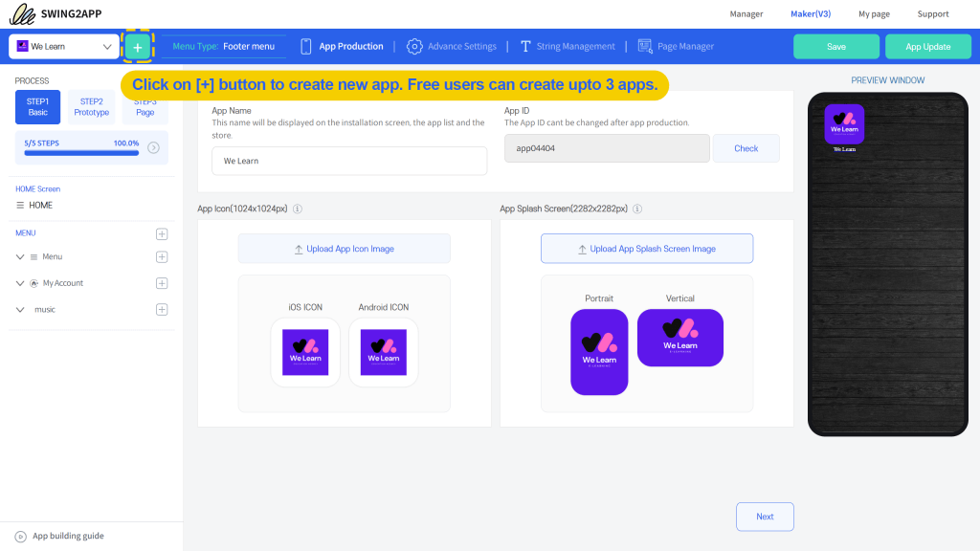
Task: Show info for App Splash Screen size
Action: [637, 209]
